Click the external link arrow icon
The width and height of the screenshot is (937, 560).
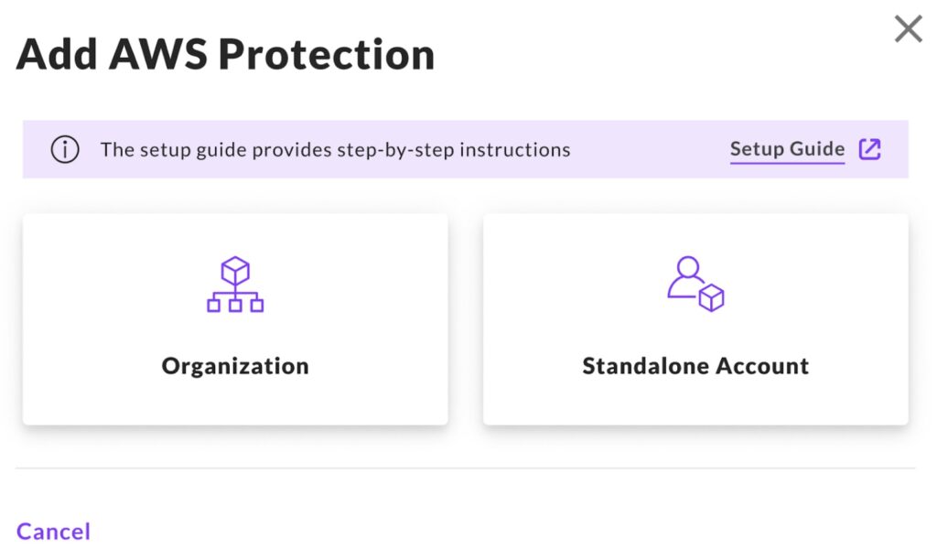click(869, 149)
